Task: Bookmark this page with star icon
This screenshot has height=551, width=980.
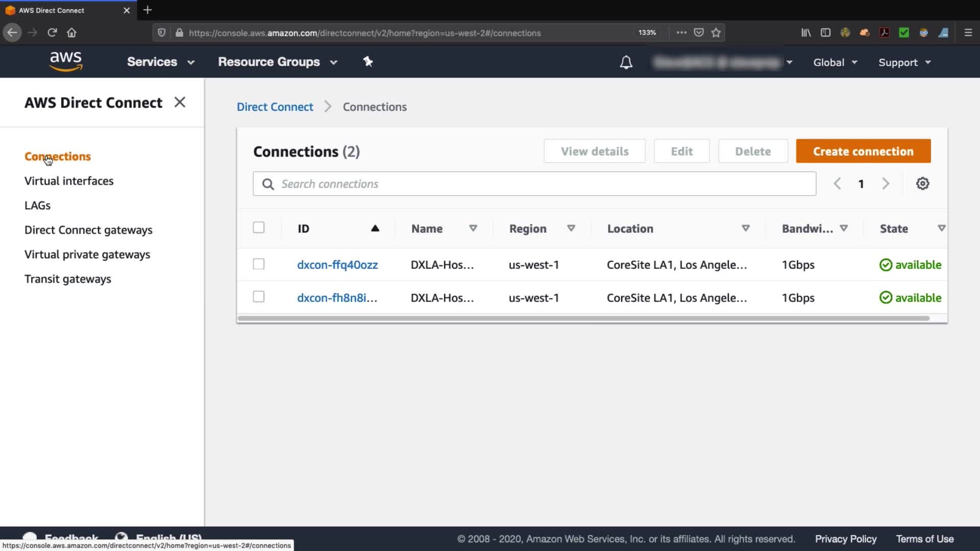Action: click(x=716, y=33)
